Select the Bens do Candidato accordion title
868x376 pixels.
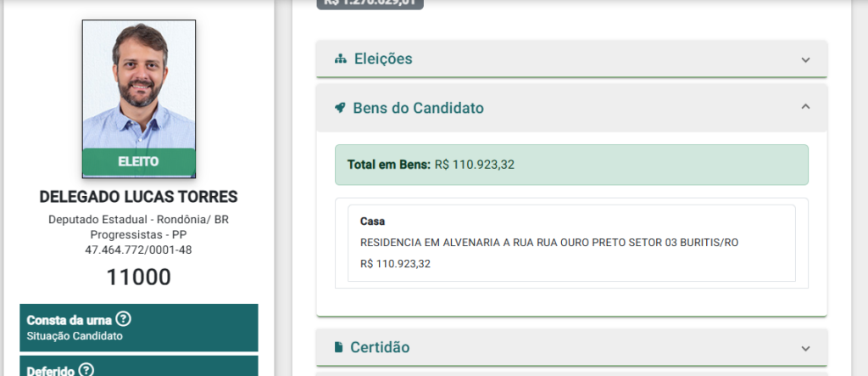tap(418, 108)
